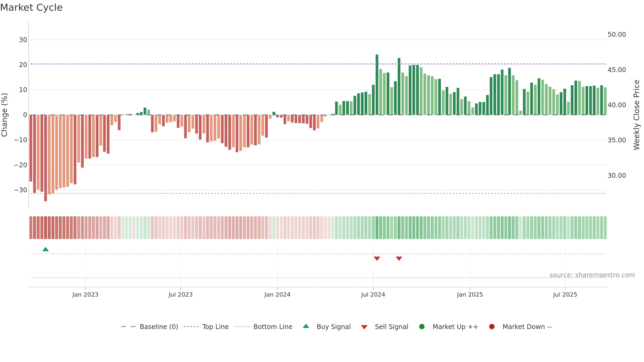Click the tallest green bar above the top line
This screenshot has height=362, width=644.
[x=377, y=84]
